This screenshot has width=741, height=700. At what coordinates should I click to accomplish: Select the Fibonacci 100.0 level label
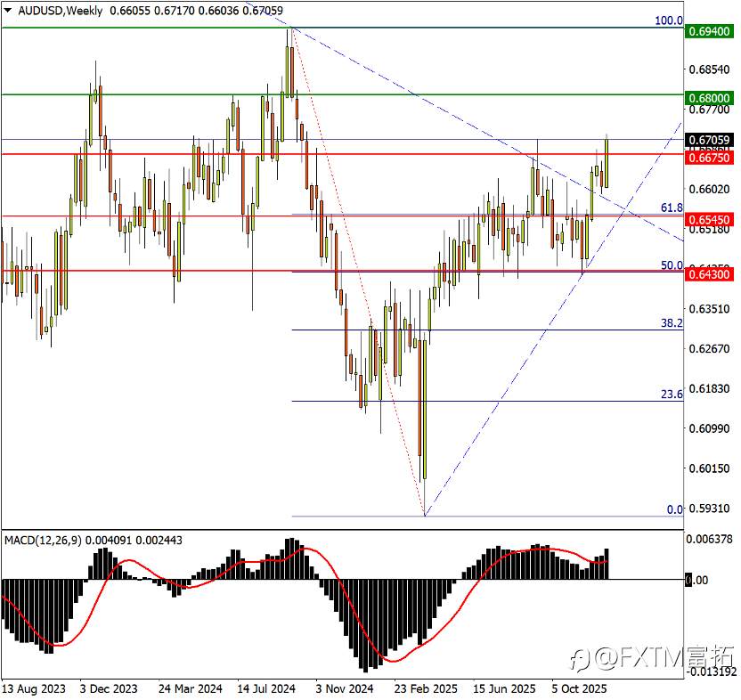pyautogui.click(x=669, y=20)
